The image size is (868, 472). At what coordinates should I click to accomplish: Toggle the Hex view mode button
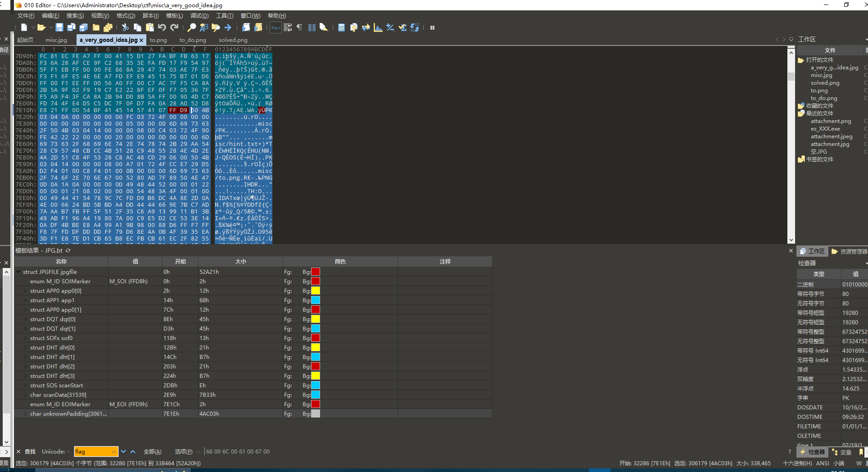click(x=276, y=27)
